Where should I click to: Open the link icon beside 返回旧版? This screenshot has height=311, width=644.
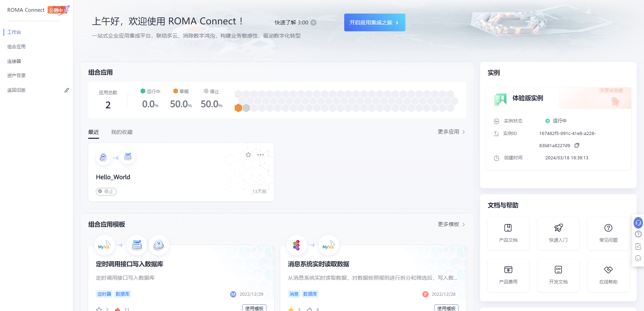(67, 90)
